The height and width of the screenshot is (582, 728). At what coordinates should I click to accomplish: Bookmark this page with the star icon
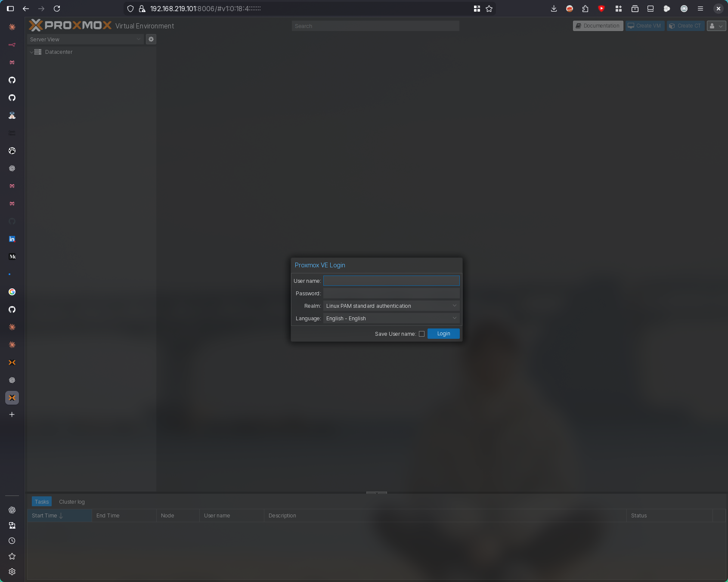[x=489, y=9]
